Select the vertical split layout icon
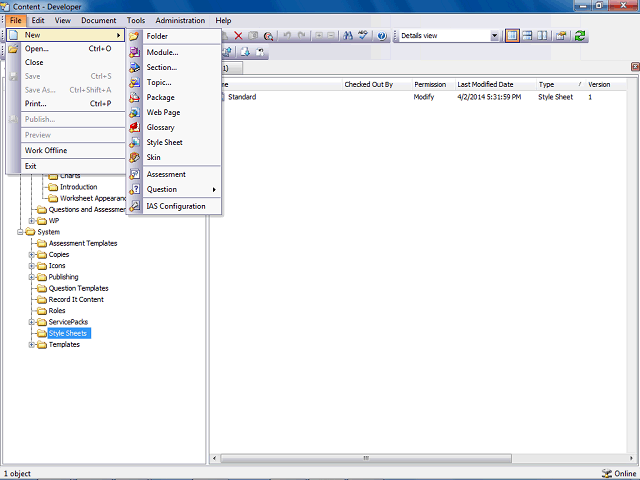This screenshot has width=640, height=480. point(542,36)
